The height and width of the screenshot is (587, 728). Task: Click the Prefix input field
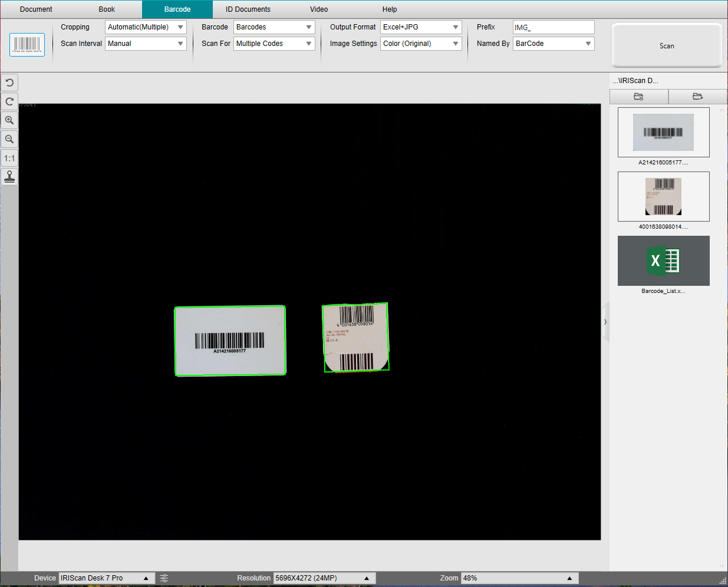[554, 27]
